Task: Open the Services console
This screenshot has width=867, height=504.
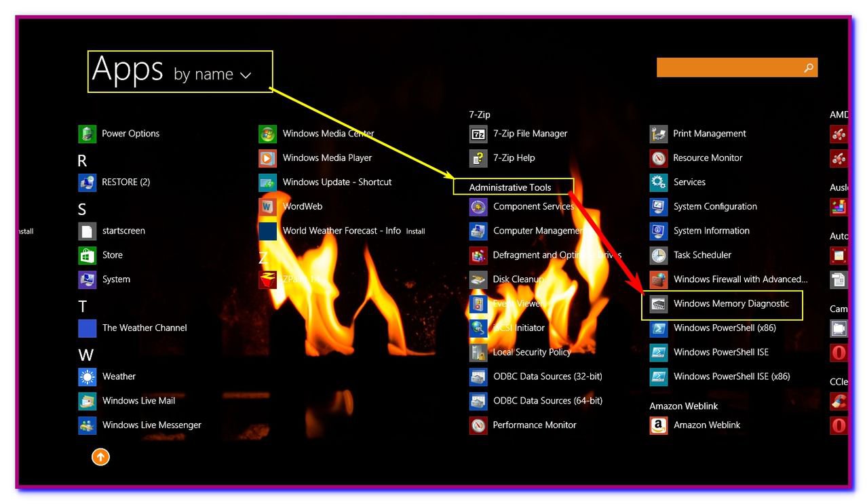Action: 678,182
